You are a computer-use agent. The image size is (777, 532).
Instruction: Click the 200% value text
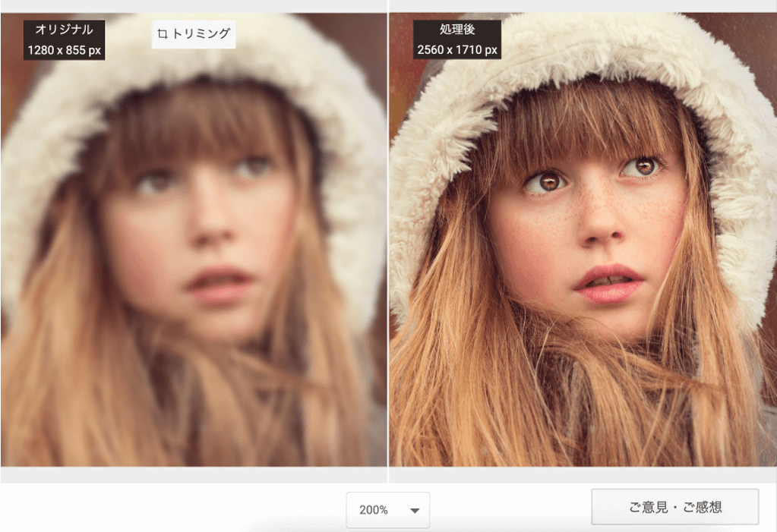(x=374, y=510)
